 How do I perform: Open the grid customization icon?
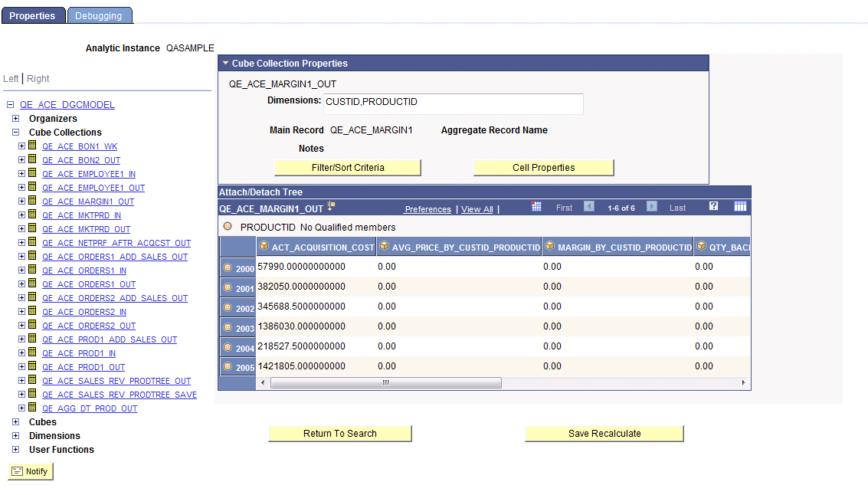point(739,205)
